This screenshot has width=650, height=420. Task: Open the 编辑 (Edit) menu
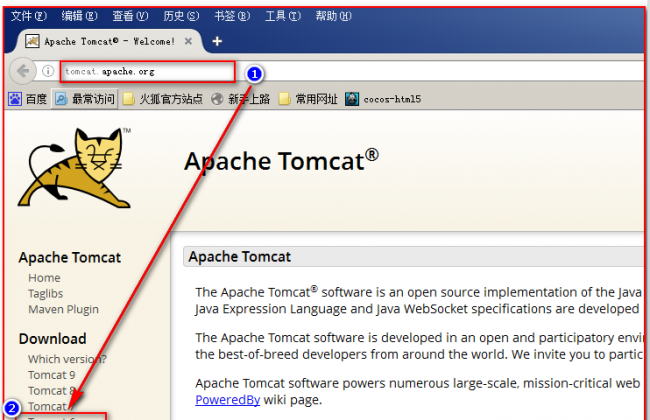tap(79, 16)
